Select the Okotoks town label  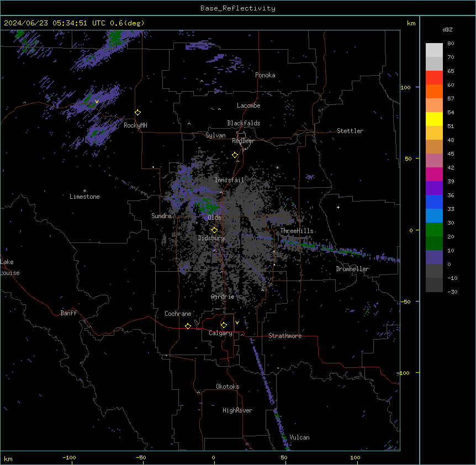click(228, 387)
